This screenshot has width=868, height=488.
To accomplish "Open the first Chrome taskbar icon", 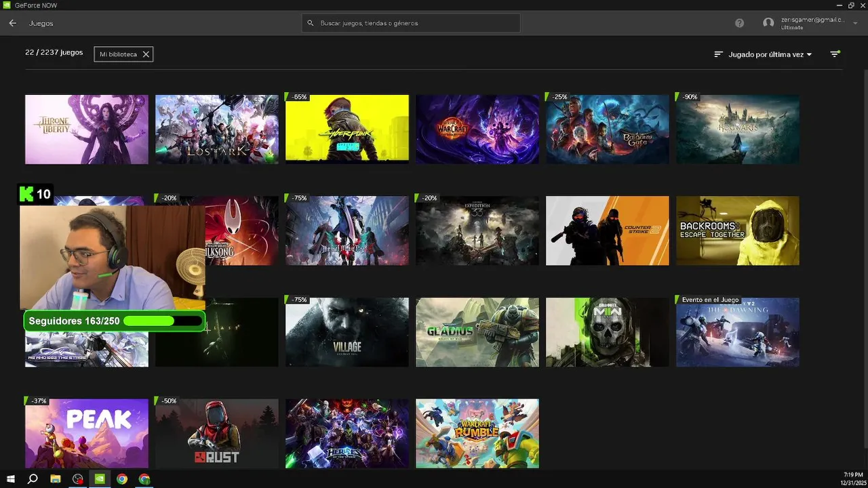I will (122, 479).
